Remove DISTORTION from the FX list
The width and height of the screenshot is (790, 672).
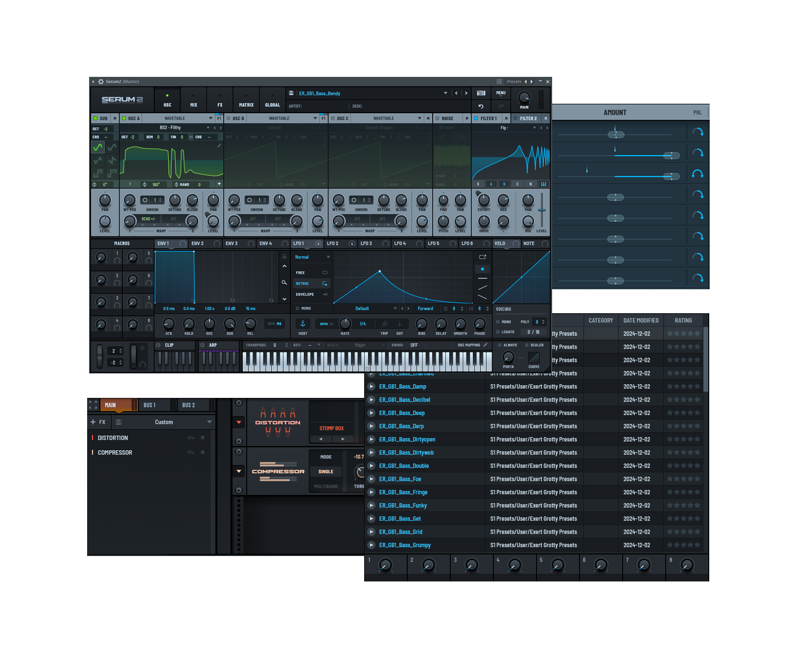tap(202, 438)
